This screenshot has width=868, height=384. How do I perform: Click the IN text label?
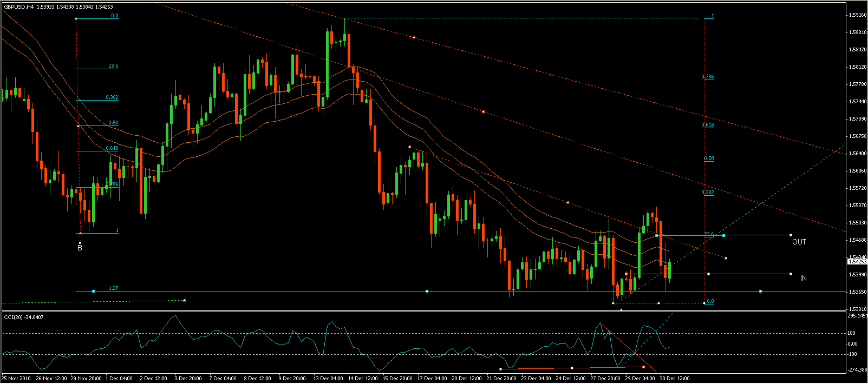[x=803, y=278]
